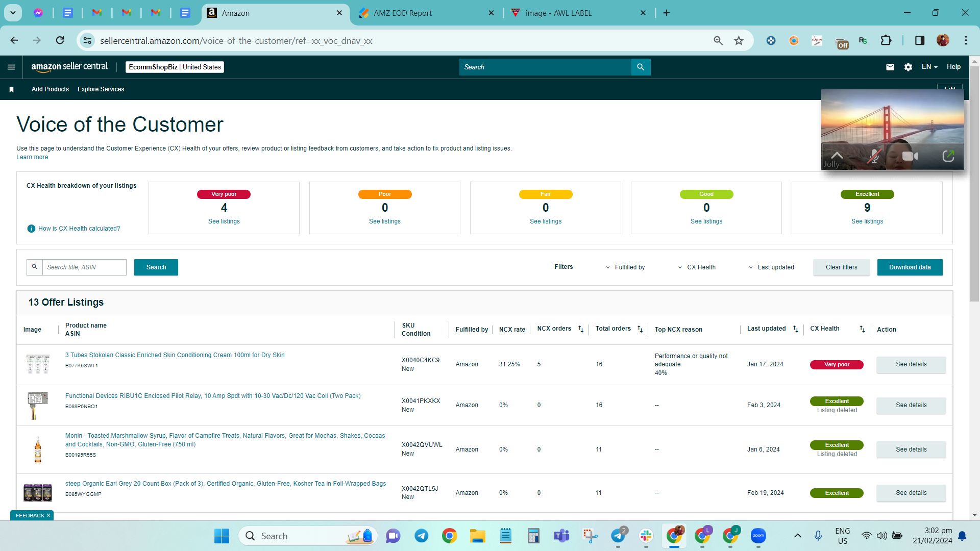
Task: Click the Search title, ASIN input field
Action: pyautogui.click(x=84, y=267)
